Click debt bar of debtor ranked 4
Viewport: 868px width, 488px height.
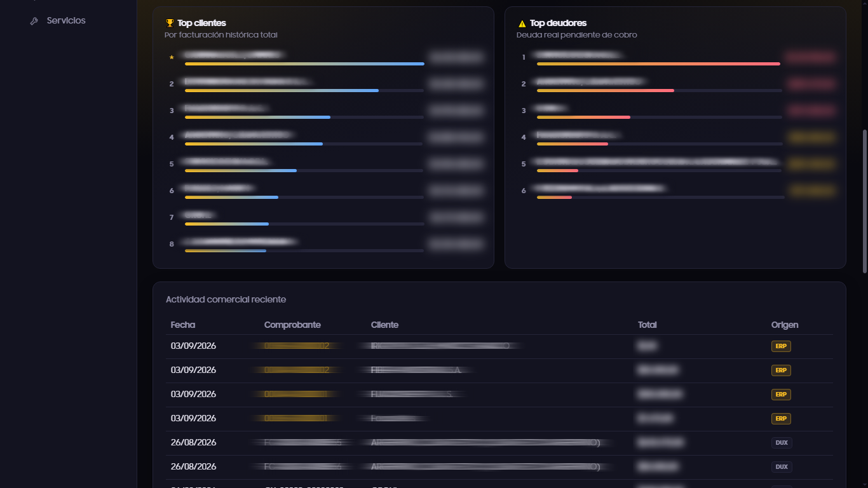pos(659,144)
